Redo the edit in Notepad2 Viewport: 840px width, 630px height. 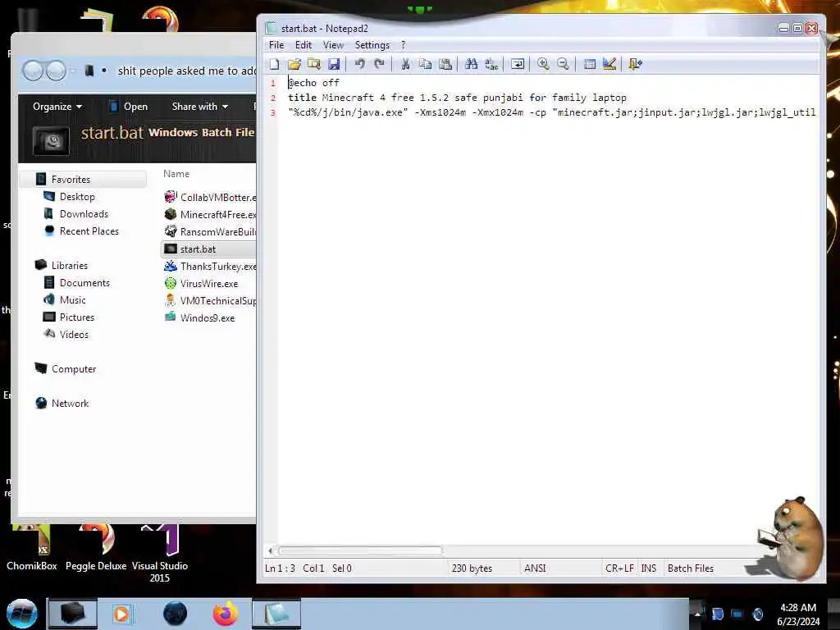click(x=379, y=64)
